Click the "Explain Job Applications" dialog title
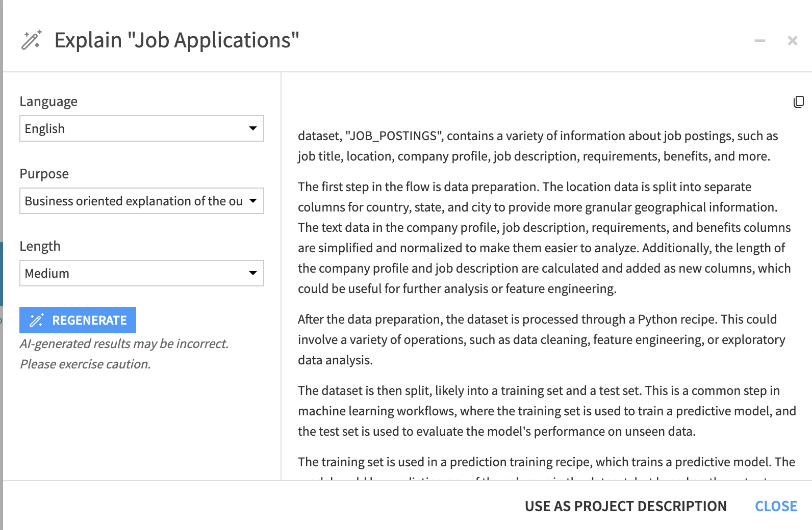This screenshot has height=530, width=812. pos(176,40)
